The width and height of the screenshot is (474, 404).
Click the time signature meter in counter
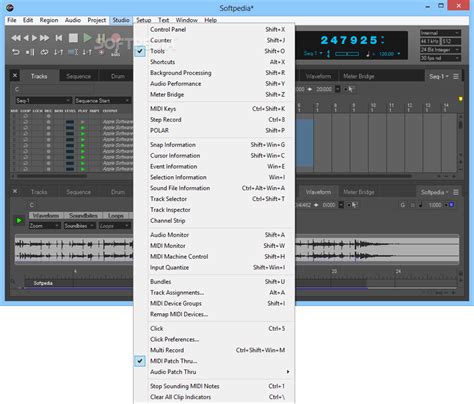(328, 53)
